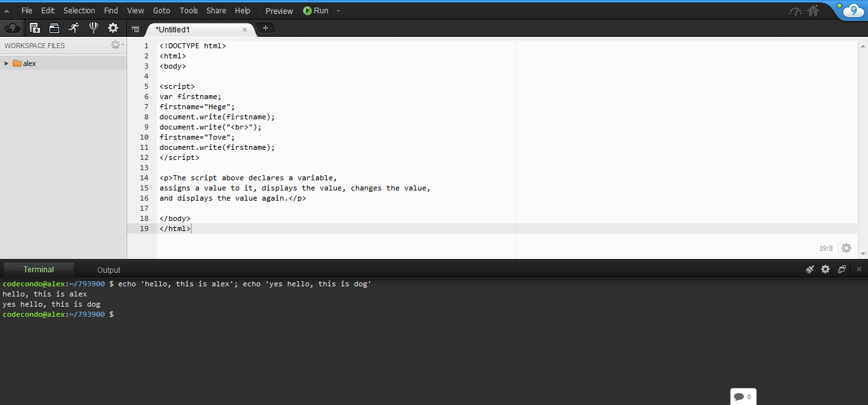Open the speedometer performance icon
Viewport: 868px width, 405px height.
tap(796, 11)
